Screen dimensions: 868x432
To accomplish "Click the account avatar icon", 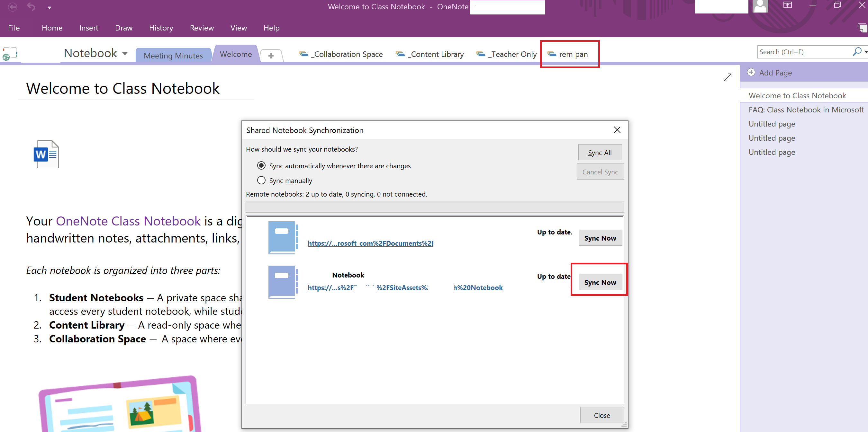I will pyautogui.click(x=760, y=6).
